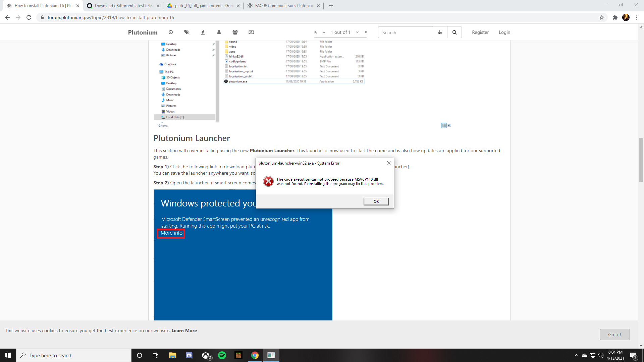Image resolution: width=644 pixels, height=362 pixels.
Task: Click the address bar URL
Action: coord(111,17)
